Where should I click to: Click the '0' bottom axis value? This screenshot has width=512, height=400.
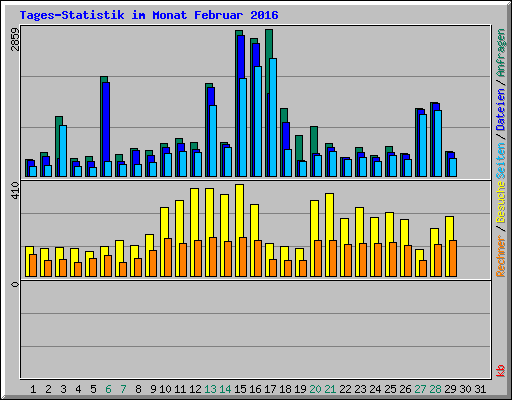click(15, 284)
